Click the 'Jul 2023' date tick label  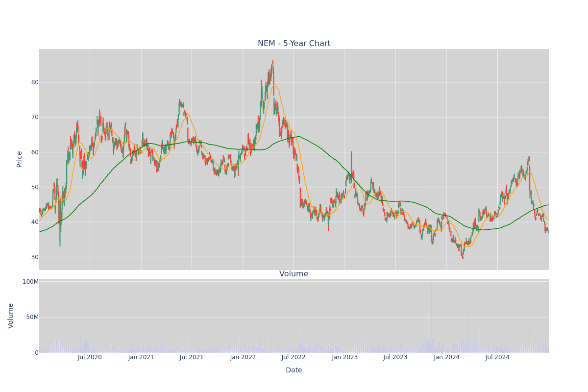(x=395, y=357)
